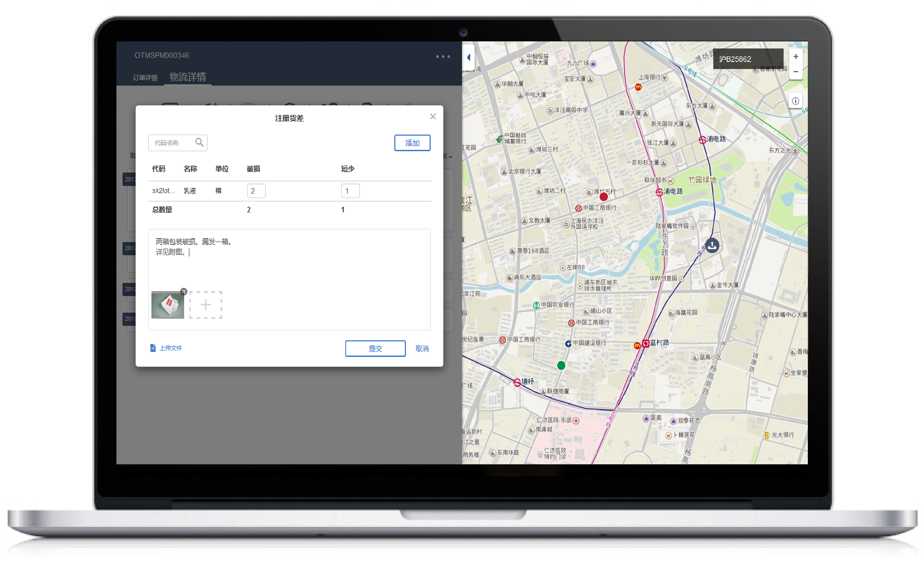The width and height of the screenshot is (924, 565).
Task: Click the 取消 cancel link
Action: pos(422,348)
